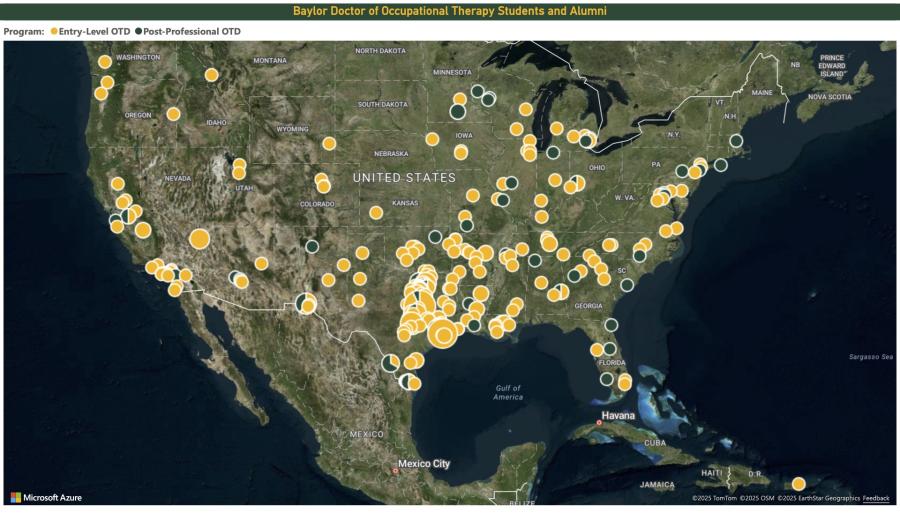This screenshot has height=513, width=900.
Task: Click the COLORADO state label
Action: tap(317, 204)
